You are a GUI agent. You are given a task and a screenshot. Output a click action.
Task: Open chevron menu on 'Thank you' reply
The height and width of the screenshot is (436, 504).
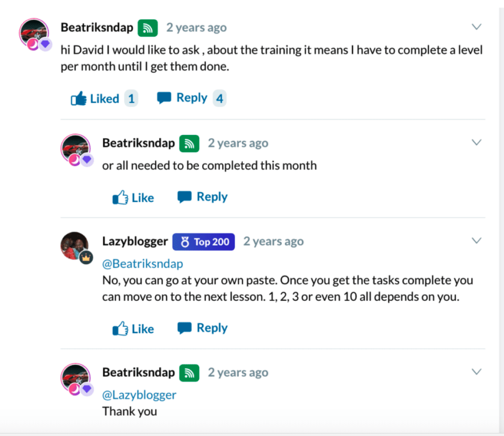click(x=476, y=372)
